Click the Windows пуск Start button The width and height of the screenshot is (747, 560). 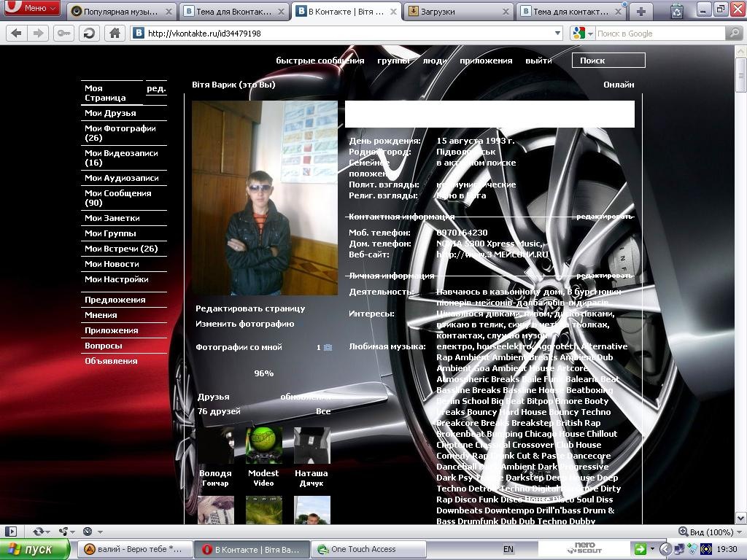pyautogui.click(x=35, y=549)
